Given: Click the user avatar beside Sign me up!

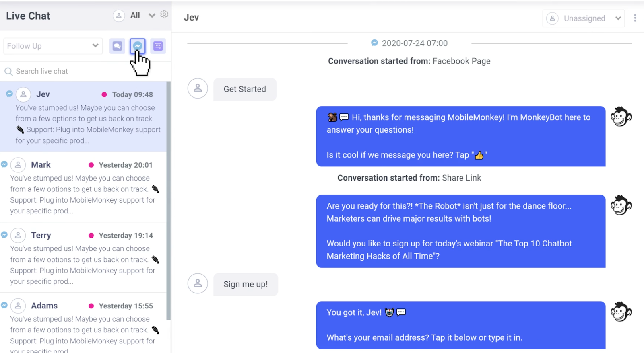Looking at the screenshot, I should (198, 283).
